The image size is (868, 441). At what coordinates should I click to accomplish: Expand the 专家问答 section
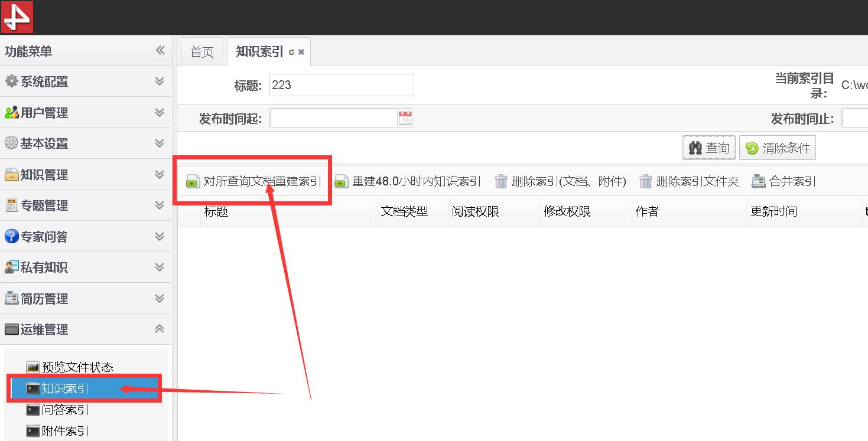click(159, 236)
